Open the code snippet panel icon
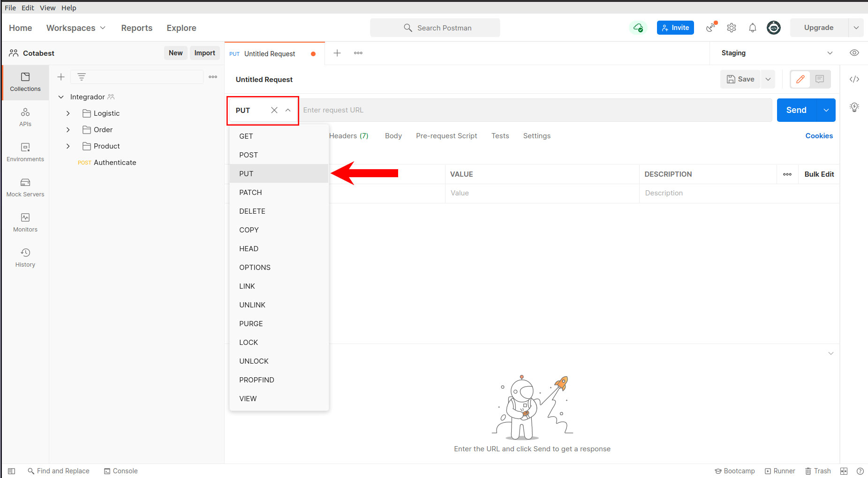 pos(854,79)
